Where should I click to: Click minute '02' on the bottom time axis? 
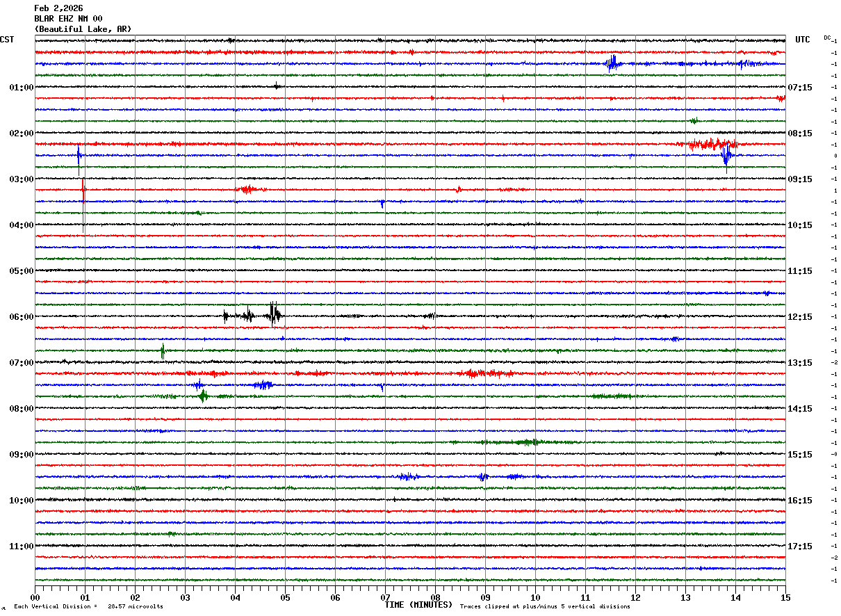point(135,597)
